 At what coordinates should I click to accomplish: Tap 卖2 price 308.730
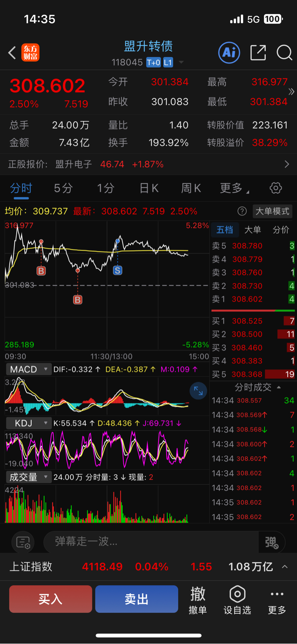247,286
